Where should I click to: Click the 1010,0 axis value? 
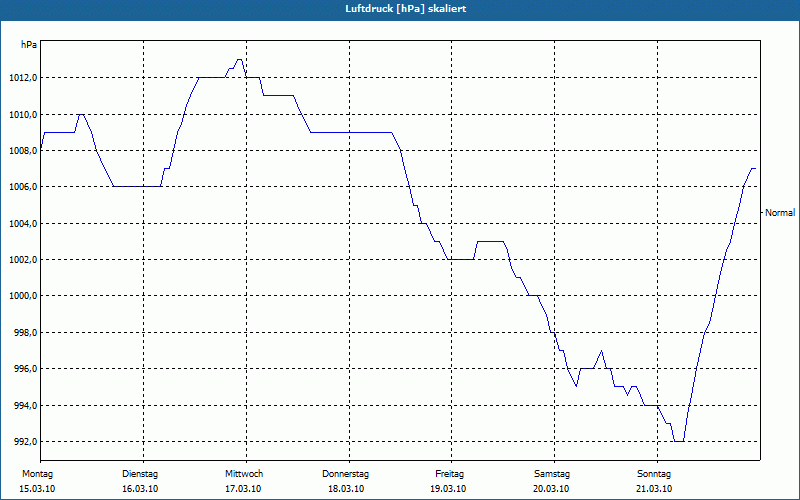click(x=24, y=114)
